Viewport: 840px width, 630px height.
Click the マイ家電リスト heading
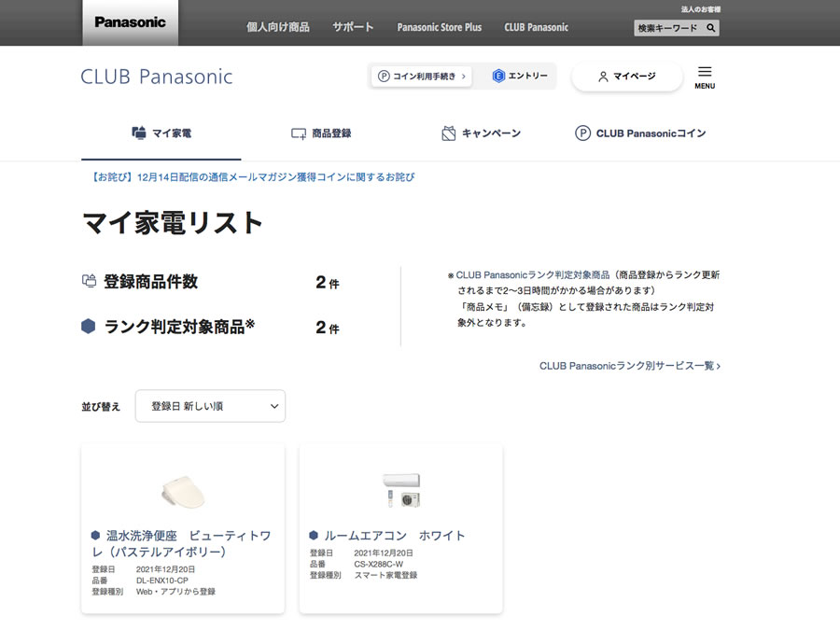(x=173, y=222)
